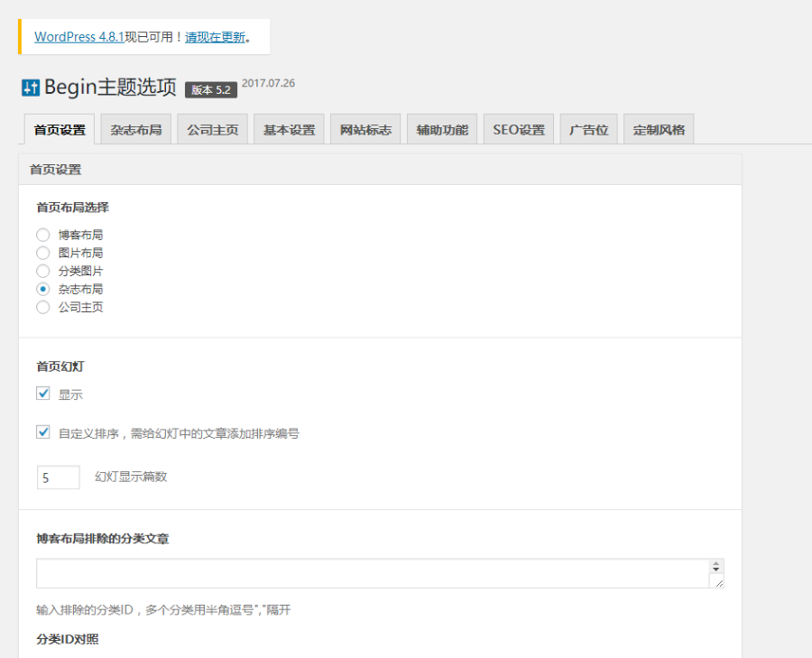Screen dimensions: 812x658
Task: Toggle the 自定义排序 checkbox
Action: pyautogui.click(x=43, y=432)
